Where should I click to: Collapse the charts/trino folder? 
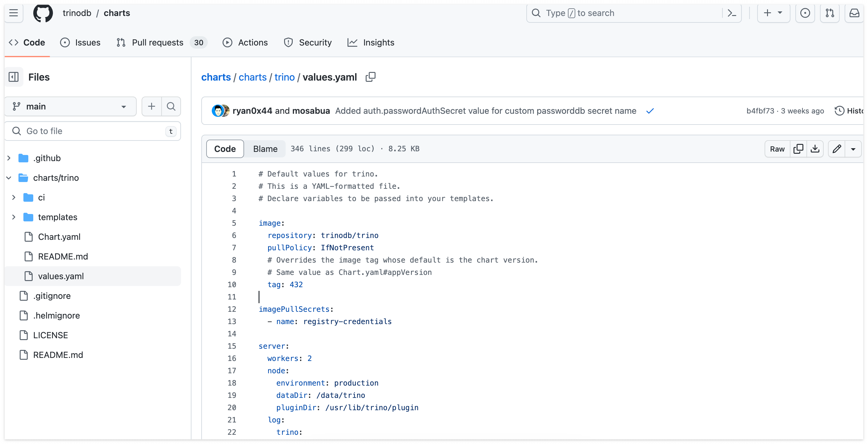[9, 178]
